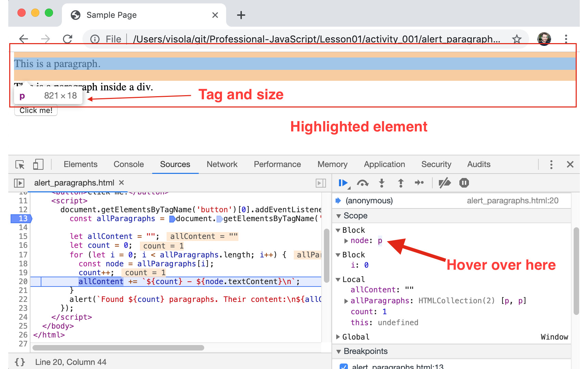Viewport: 588px width, 369px height.
Task: Click the 'allContent: ""' Local variable
Action: point(382,290)
